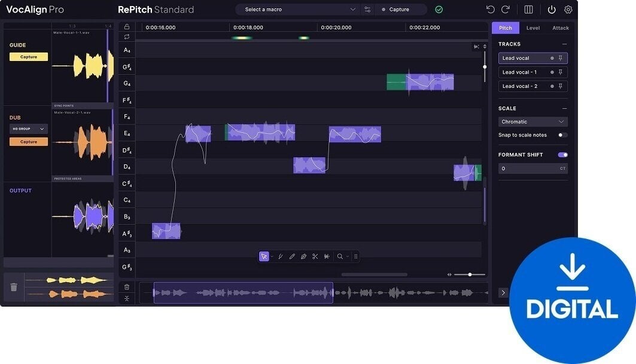Toggle the Lead vocal track dot

point(552,58)
